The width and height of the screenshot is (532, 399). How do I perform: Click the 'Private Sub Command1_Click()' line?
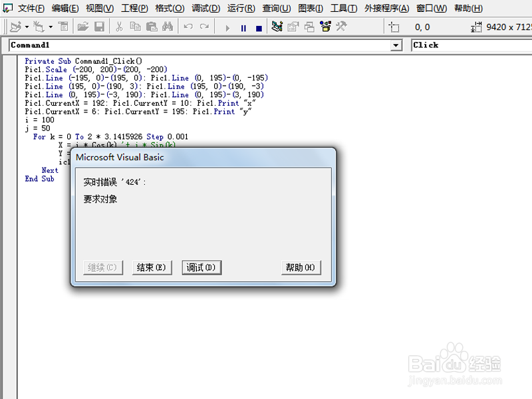coord(83,61)
